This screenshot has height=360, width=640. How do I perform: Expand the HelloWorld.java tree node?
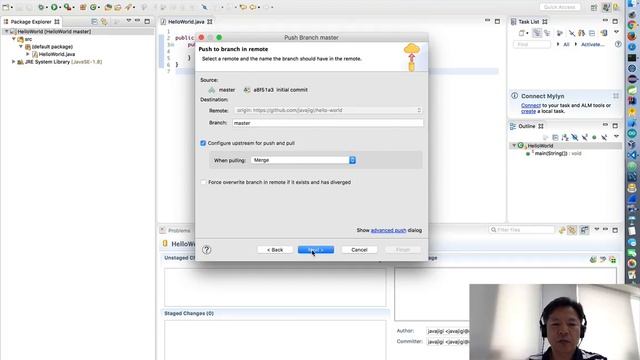pyautogui.click(x=28, y=54)
